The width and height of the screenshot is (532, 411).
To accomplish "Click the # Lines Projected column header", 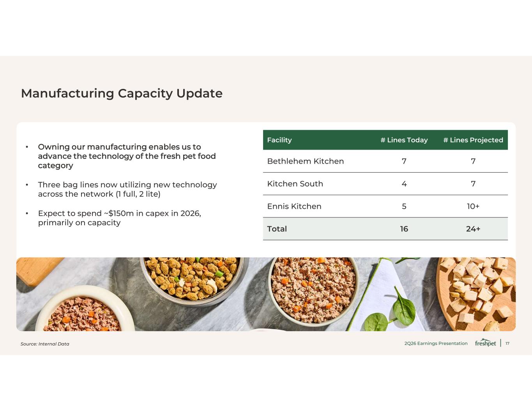I will click(473, 140).
